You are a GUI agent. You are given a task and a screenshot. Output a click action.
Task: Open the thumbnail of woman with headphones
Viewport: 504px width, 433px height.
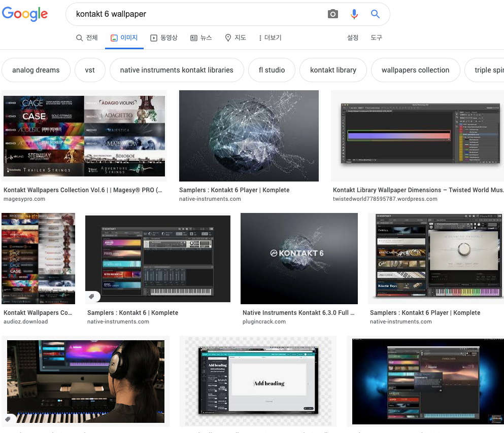[x=85, y=381]
